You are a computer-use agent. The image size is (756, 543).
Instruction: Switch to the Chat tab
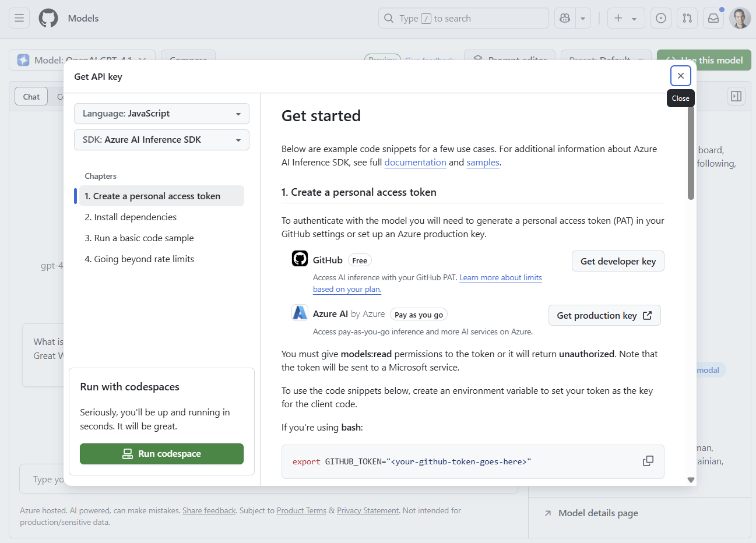31,97
